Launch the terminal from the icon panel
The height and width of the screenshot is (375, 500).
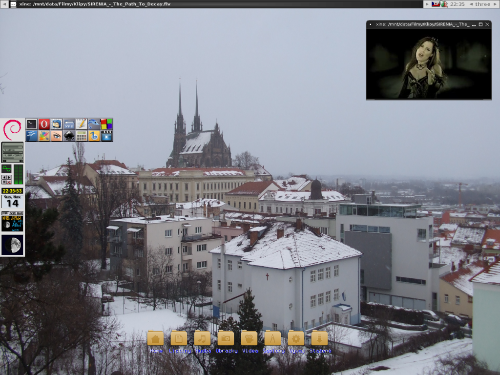(x=31, y=124)
